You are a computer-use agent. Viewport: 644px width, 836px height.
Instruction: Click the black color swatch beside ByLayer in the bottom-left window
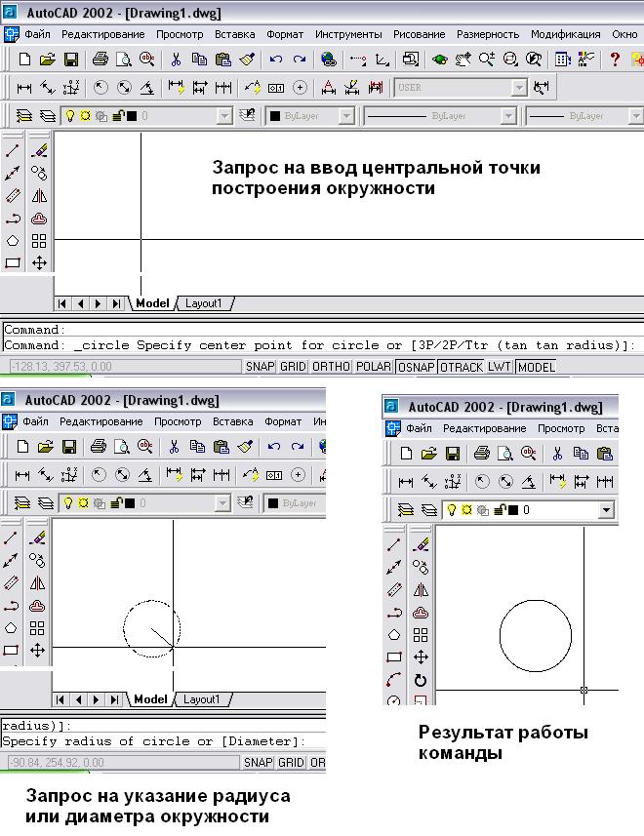[x=273, y=502]
